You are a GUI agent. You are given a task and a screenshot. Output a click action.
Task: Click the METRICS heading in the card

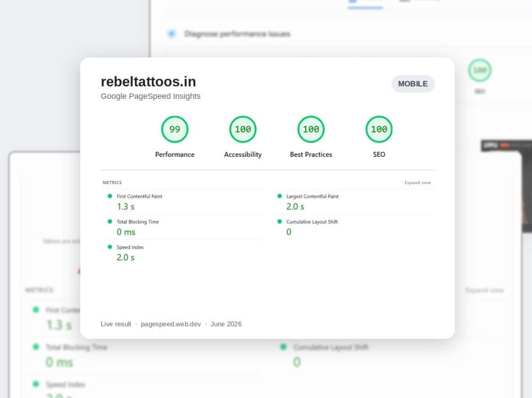point(112,182)
